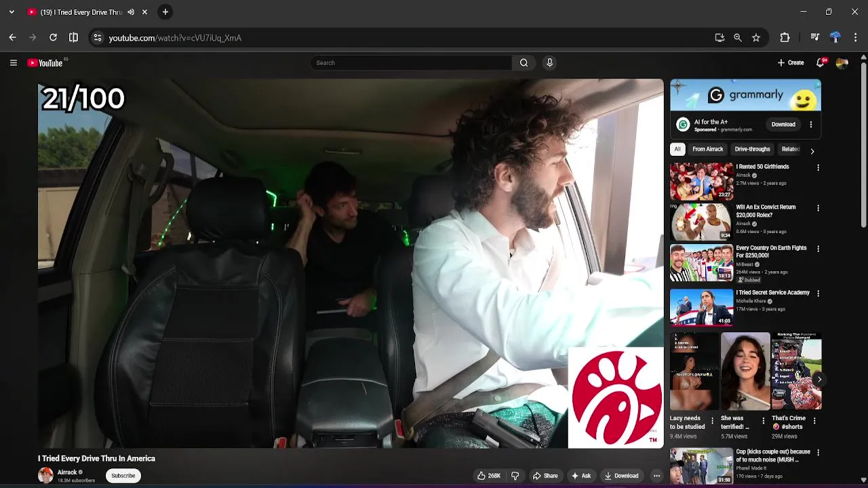Click the video player to pause
This screenshot has height=488, width=868.
click(x=351, y=264)
